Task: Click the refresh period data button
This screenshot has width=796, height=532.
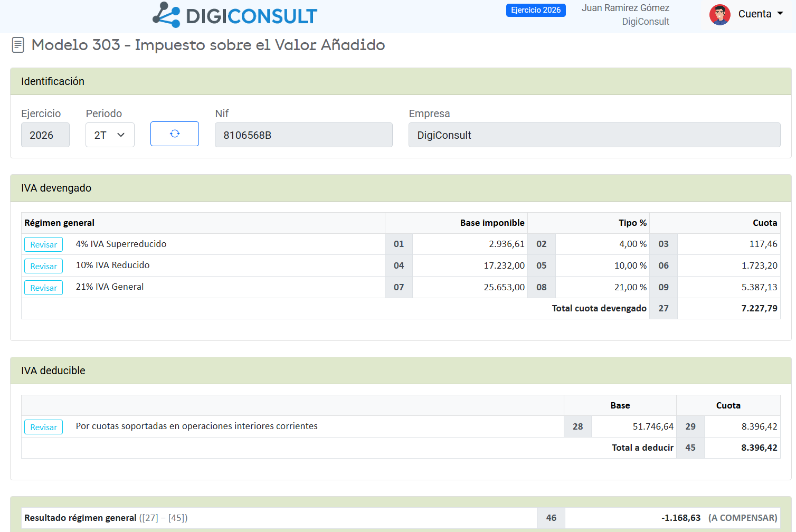Action: (x=175, y=134)
